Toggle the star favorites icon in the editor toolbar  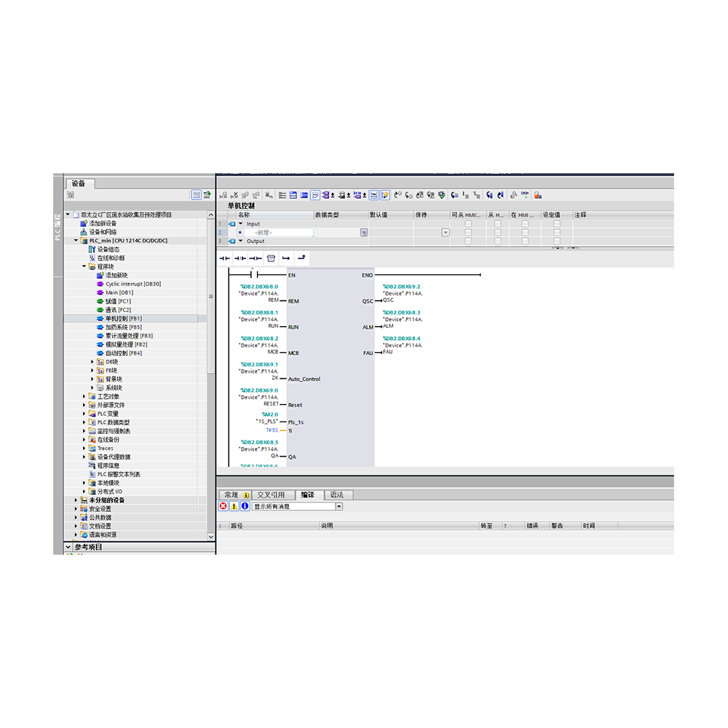384,195
